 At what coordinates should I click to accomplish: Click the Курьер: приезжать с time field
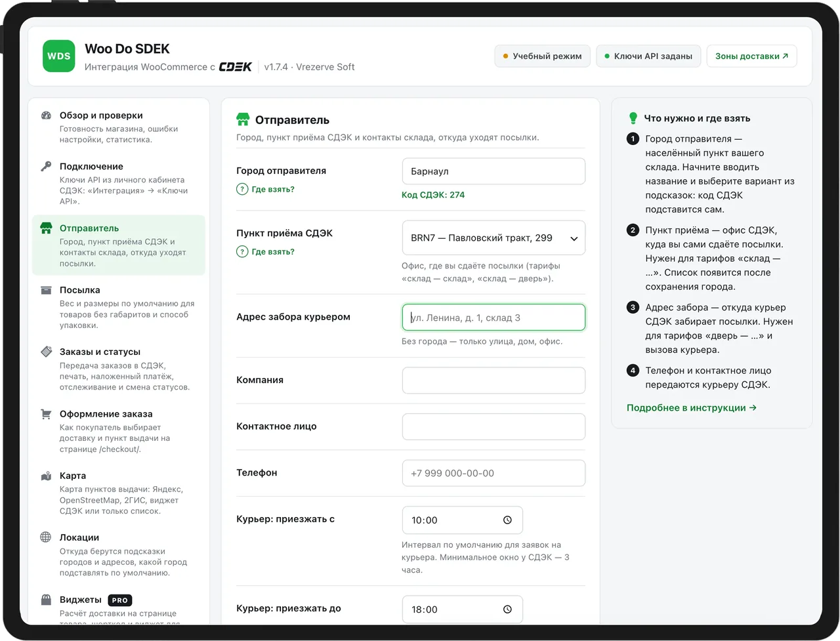click(463, 520)
